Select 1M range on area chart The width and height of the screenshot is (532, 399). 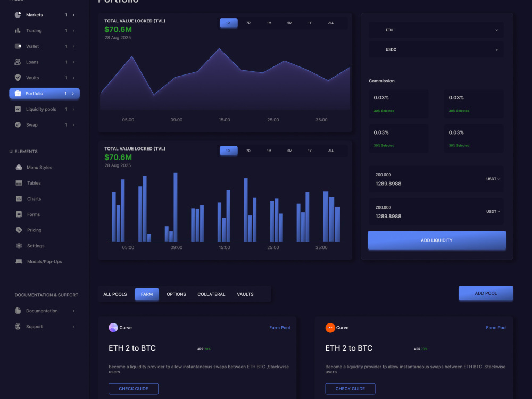pyautogui.click(x=269, y=23)
